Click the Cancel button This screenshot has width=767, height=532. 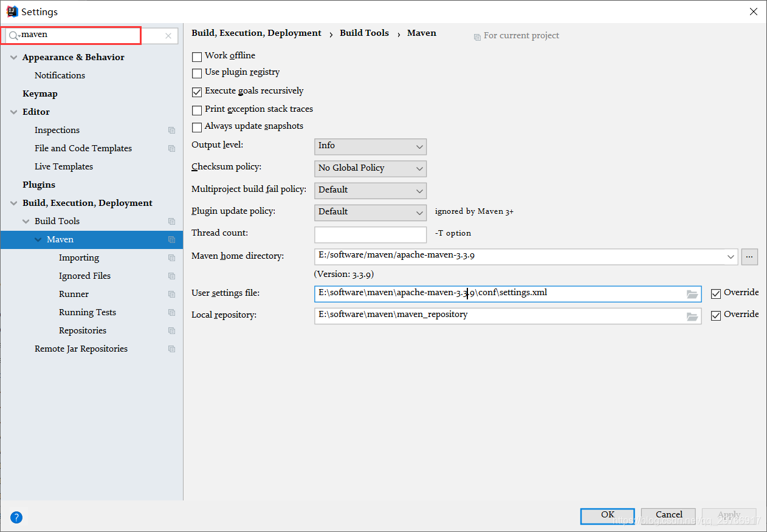[x=669, y=516]
